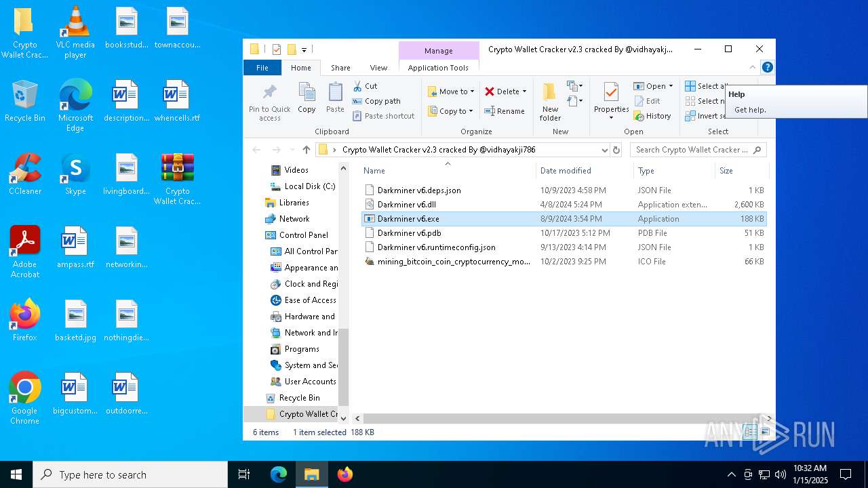868x488 pixels.
Task: Sort files by Size column
Action: click(741, 171)
